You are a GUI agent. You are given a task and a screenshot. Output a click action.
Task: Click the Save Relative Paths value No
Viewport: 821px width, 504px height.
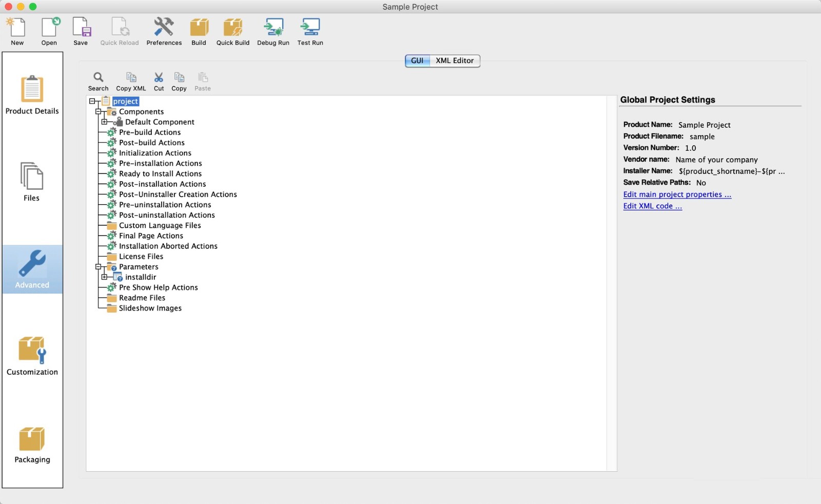[x=701, y=183]
